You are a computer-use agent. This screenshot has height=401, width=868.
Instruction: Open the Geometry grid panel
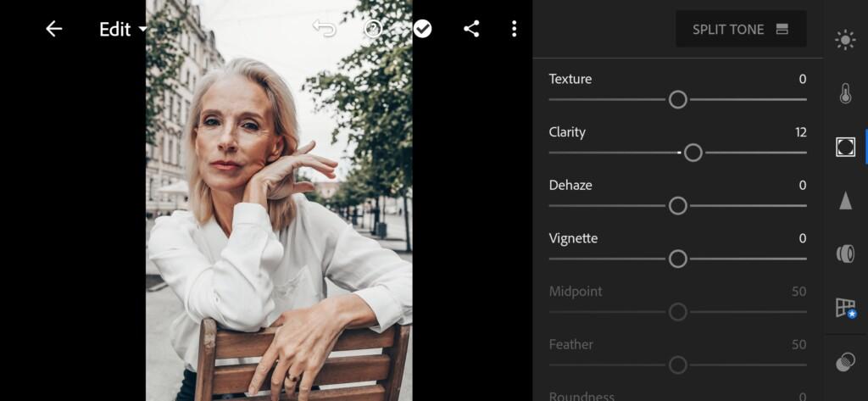(x=845, y=308)
